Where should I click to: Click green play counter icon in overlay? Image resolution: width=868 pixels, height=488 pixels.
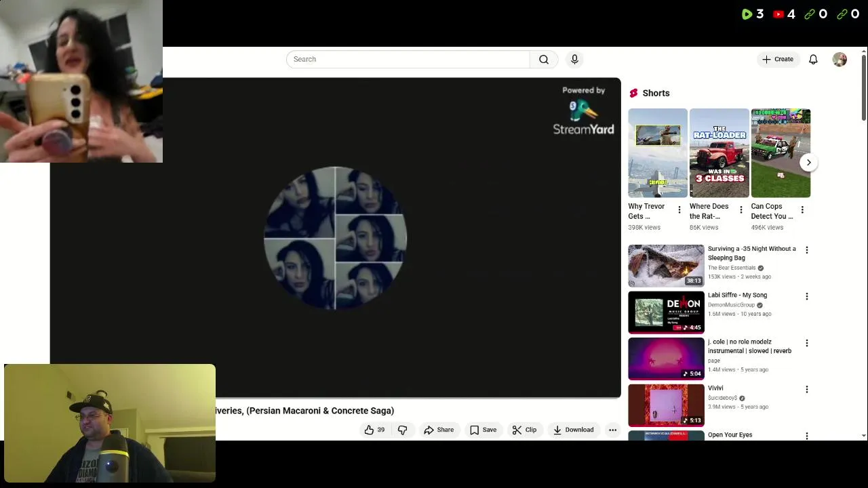click(747, 14)
